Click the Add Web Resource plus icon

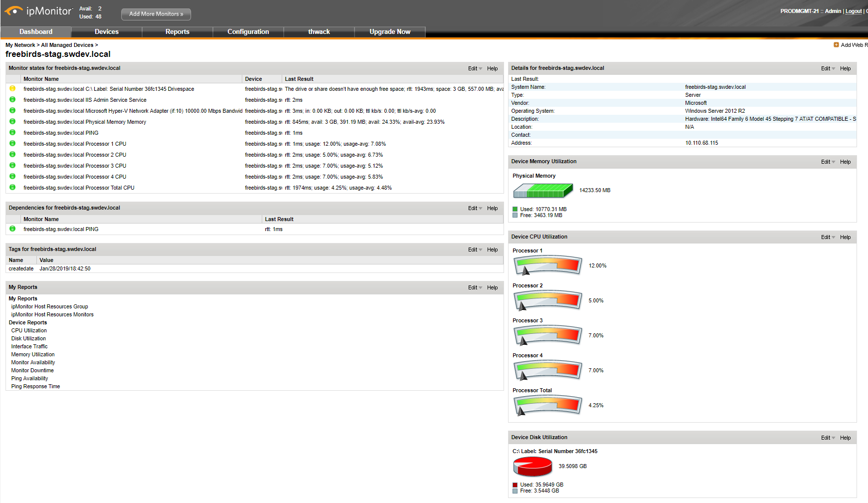point(836,45)
